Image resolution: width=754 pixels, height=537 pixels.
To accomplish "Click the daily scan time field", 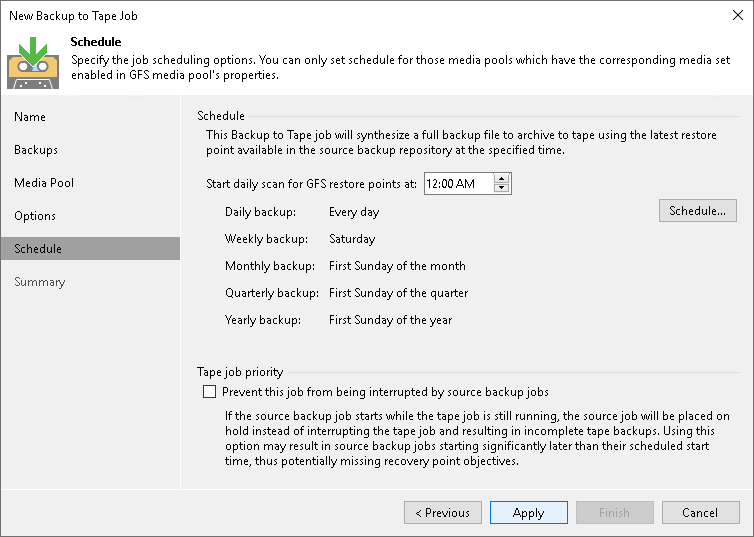I will 458,183.
